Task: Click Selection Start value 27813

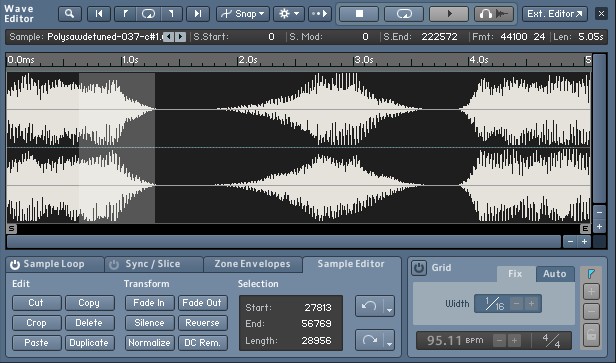Action: pos(318,308)
